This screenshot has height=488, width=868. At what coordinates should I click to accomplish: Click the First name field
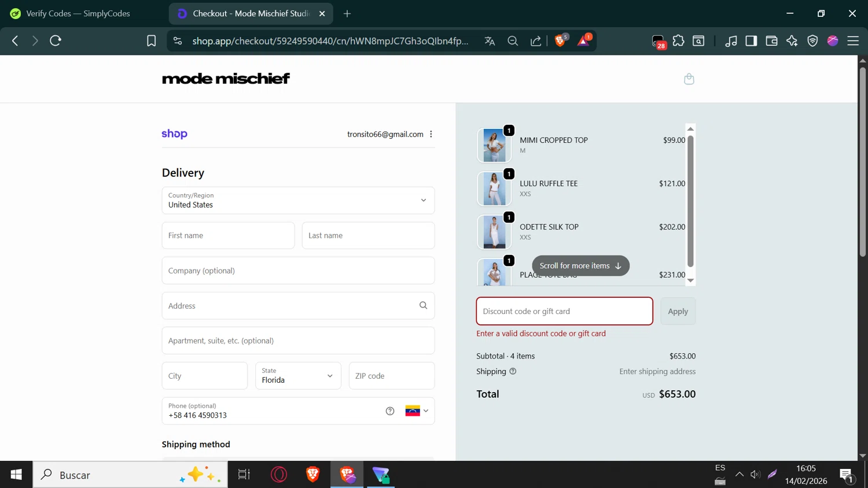pos(228,235)
